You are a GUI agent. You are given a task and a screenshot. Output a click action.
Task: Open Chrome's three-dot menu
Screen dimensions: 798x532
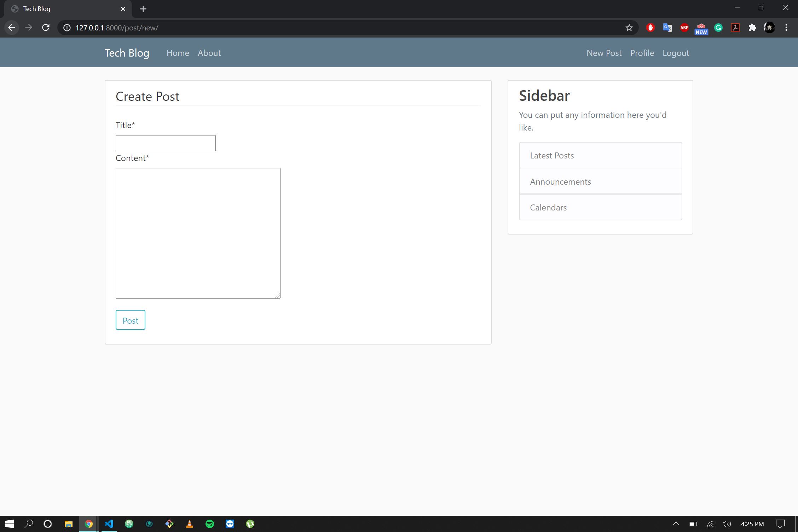(786, 28)
